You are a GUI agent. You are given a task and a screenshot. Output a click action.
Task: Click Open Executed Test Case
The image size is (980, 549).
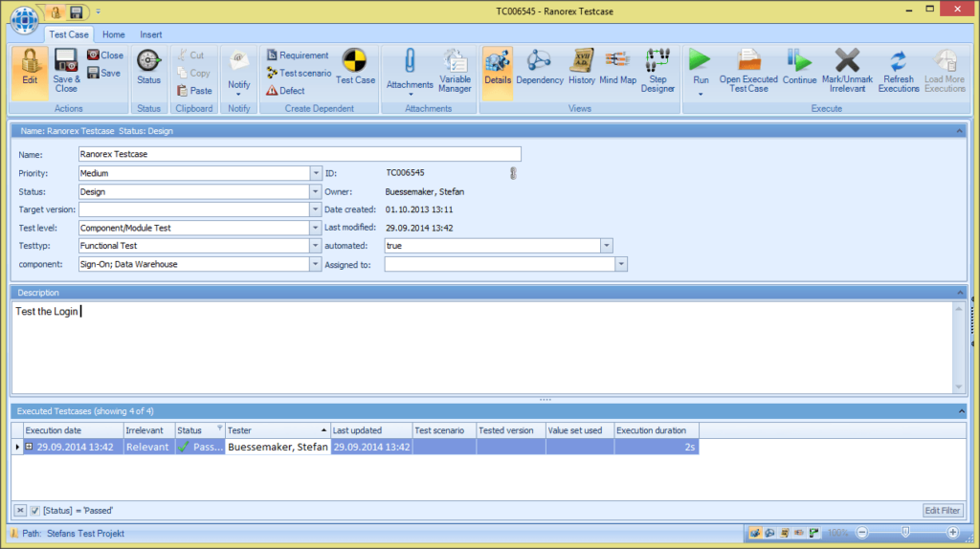748,71
